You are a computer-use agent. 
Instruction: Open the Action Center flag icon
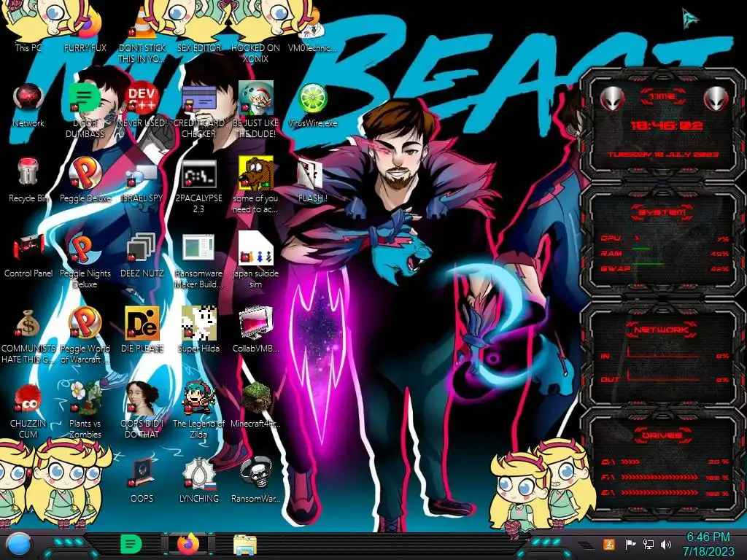[630, 544]
